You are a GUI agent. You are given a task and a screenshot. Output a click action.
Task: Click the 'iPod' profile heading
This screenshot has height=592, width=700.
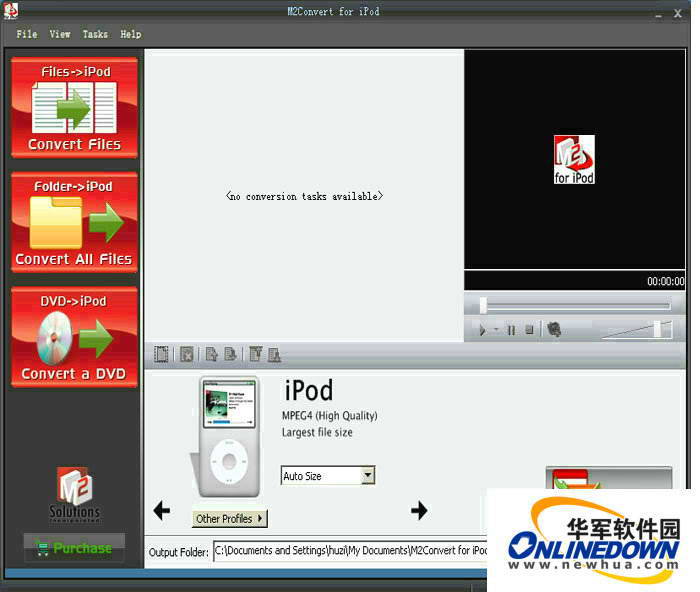pos(309,390)
